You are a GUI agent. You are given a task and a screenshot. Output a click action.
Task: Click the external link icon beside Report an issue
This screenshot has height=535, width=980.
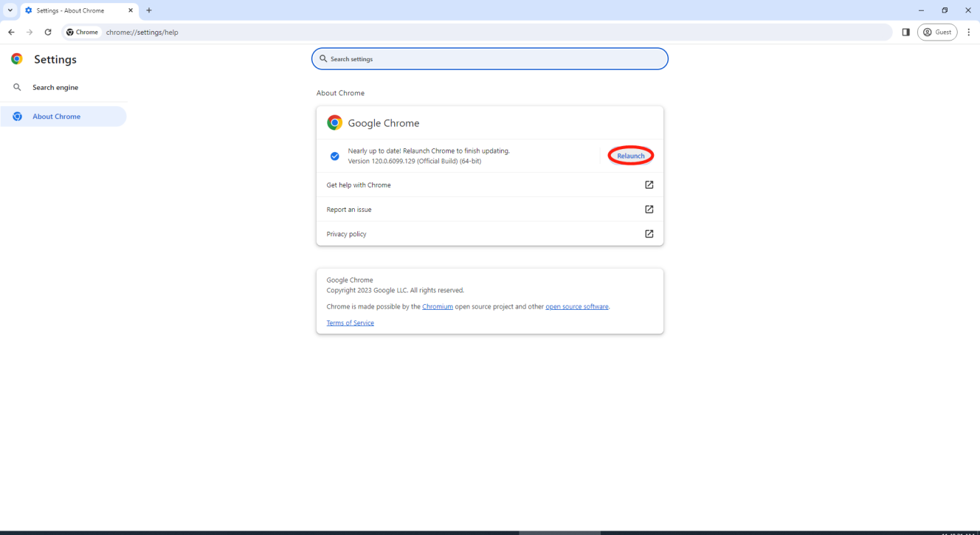[649, 209]
